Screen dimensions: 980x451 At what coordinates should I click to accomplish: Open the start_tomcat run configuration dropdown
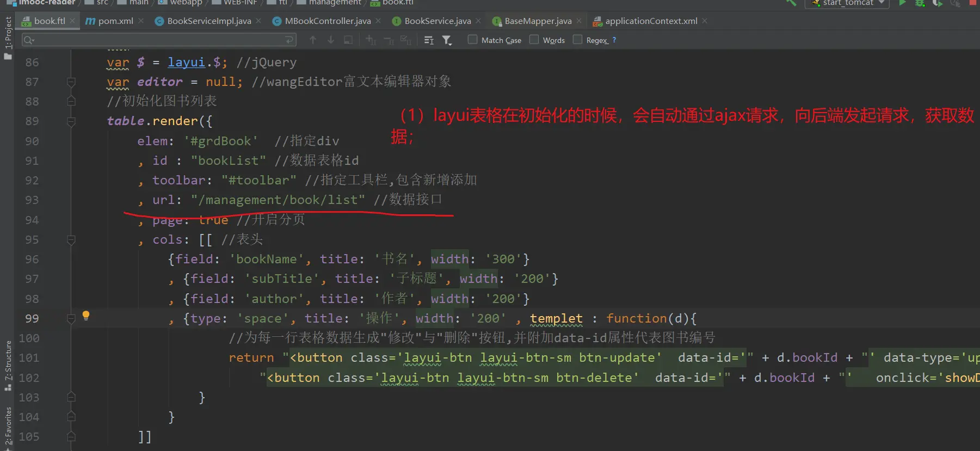[847, 3]
